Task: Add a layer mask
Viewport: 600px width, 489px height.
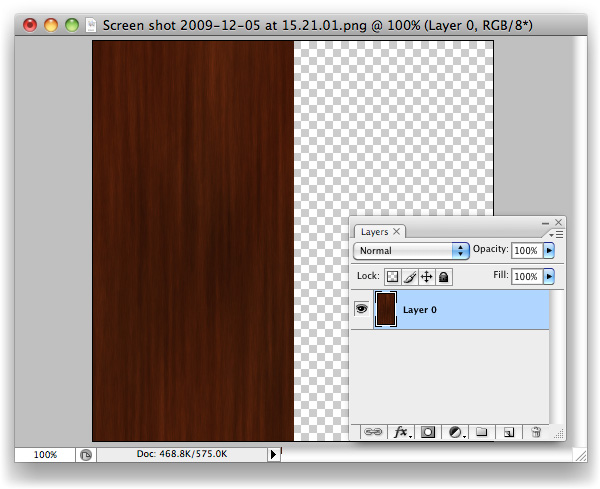Action: 428,432
